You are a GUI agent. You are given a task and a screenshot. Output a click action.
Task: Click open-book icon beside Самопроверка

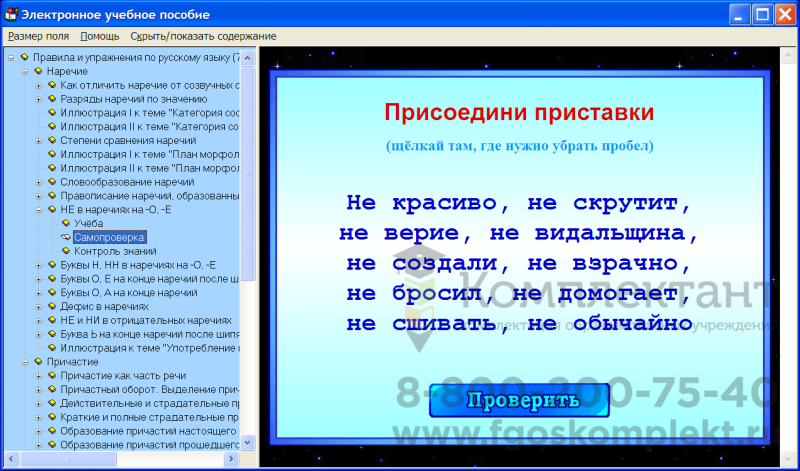tap(65, 237)
